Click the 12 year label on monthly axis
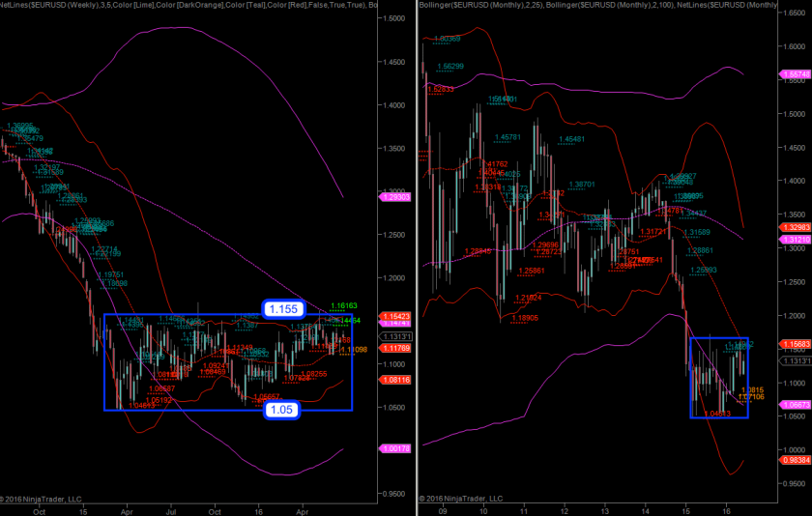This screenshot has width=812, height=516. click(x=564, y=510)
